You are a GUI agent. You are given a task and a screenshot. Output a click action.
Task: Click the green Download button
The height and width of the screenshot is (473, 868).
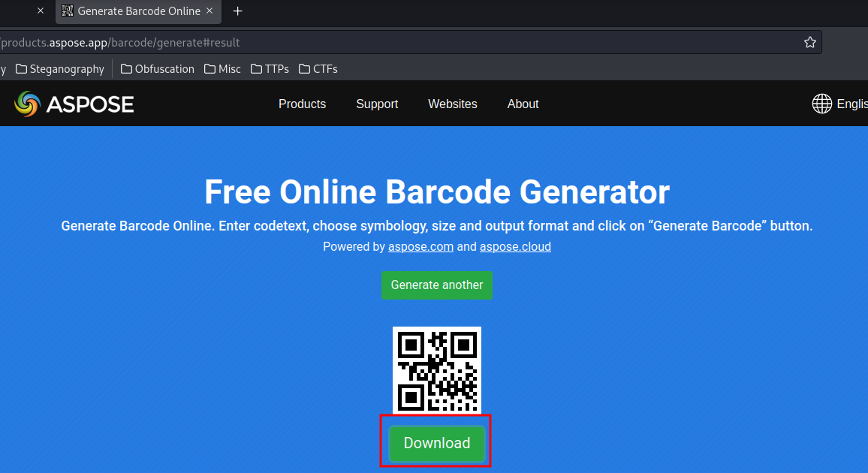click(x=437, y=443)
